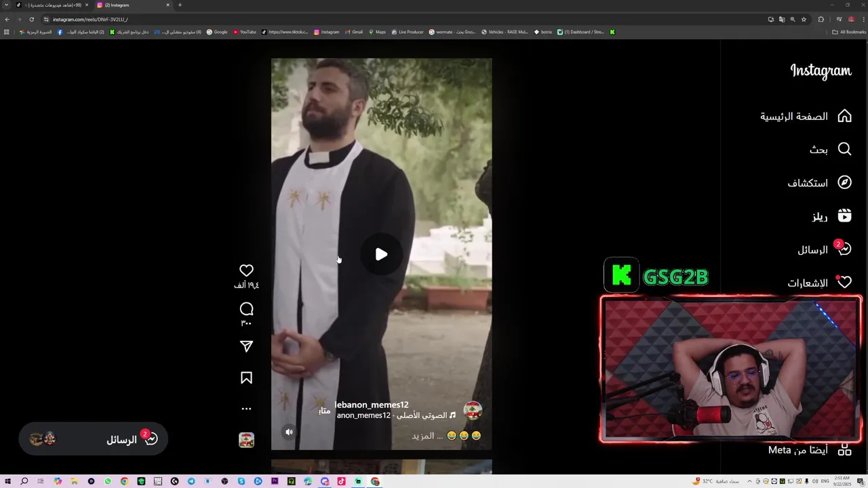Click the messenger icon with badge 2
Viewport: 868px width, 488px height.
pos(843,248)
